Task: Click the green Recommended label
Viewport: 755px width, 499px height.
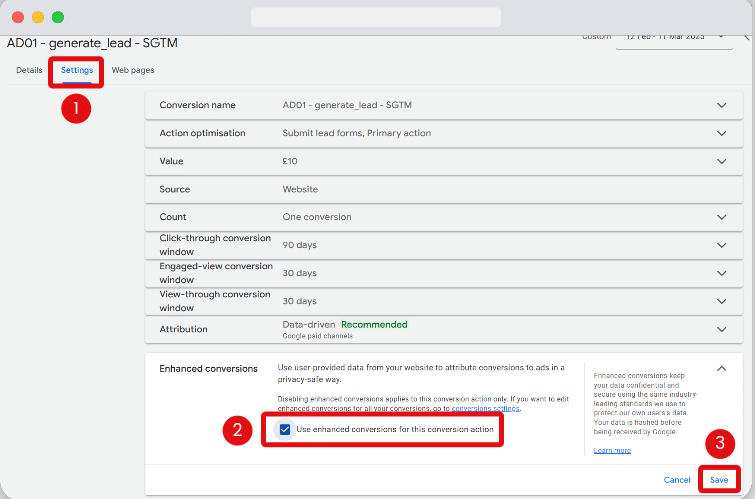Action: pos(374,325)
